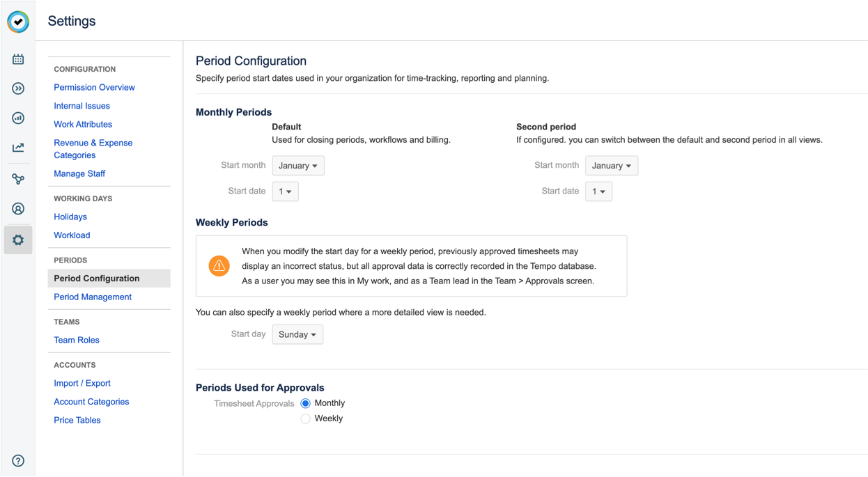Click the line graph planning icon

18,148
